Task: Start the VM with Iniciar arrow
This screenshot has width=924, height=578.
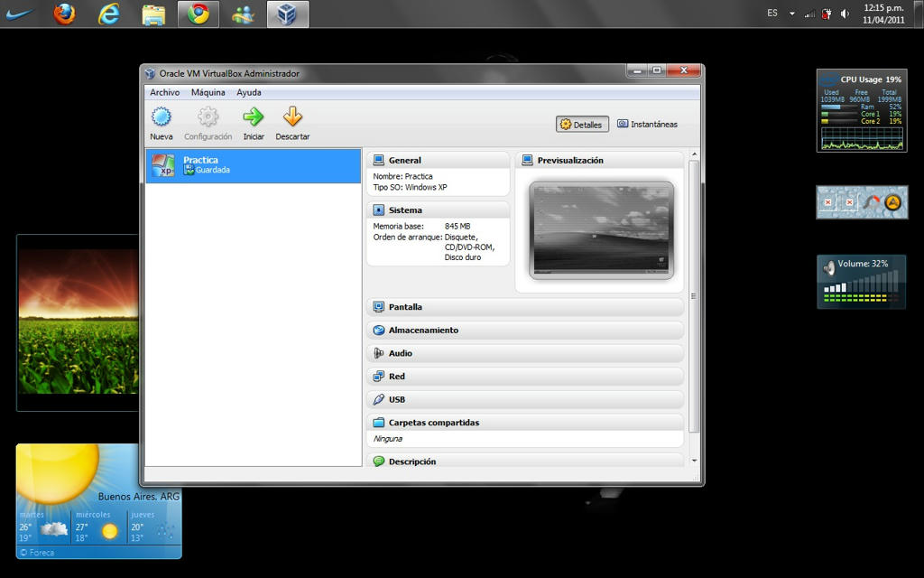Action: (x=254, y=117)
